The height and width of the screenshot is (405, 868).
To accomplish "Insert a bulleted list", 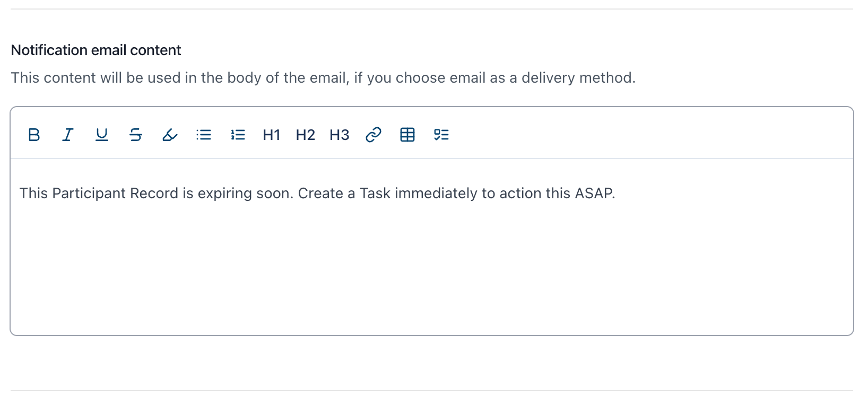I will click(204, 135).
